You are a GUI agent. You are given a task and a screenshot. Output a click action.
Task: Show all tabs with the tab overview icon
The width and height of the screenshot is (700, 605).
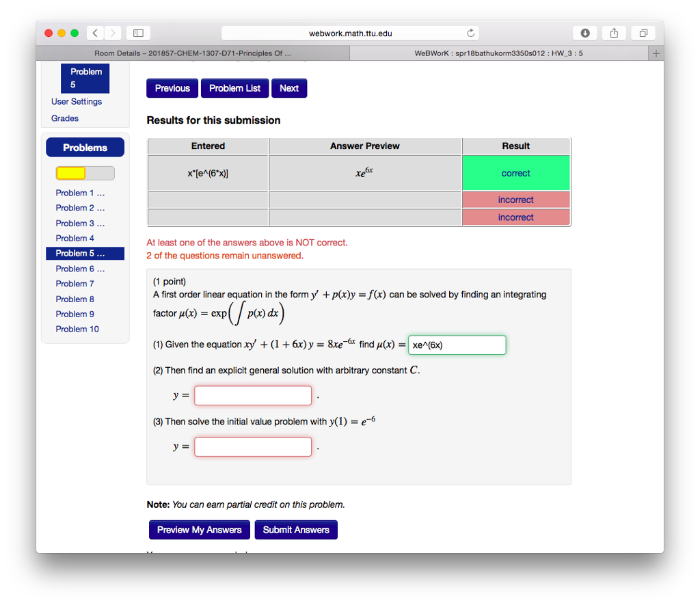[641, 32]
